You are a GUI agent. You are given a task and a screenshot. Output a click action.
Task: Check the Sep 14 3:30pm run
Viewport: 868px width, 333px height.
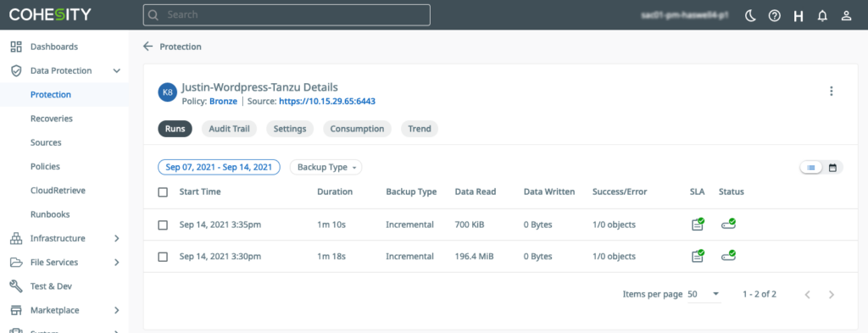click(163, 257)
